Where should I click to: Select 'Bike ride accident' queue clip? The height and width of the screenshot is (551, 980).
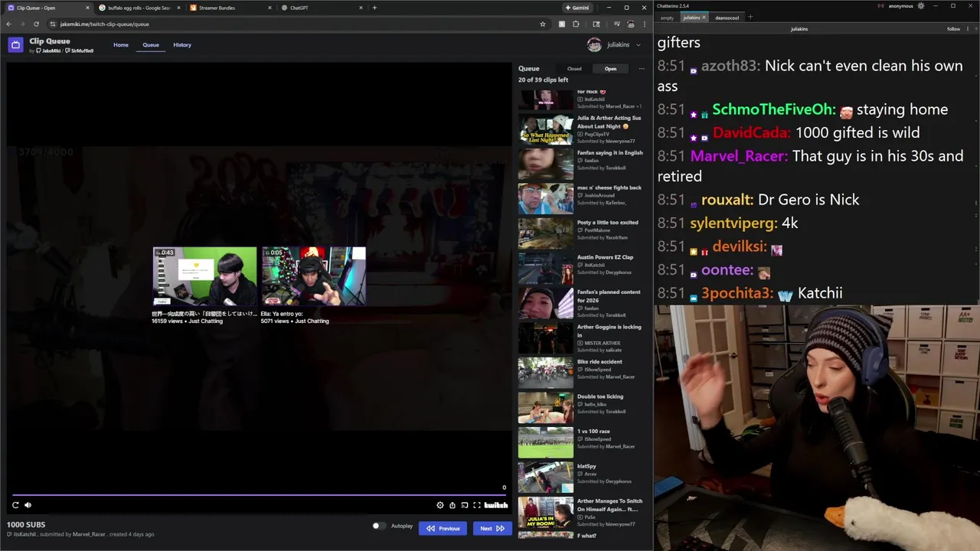pyautogui.click(x=581, y=373)
